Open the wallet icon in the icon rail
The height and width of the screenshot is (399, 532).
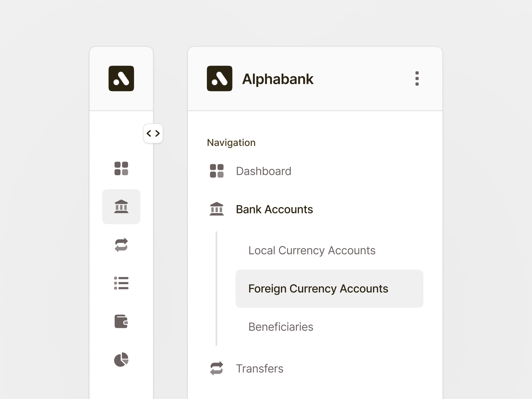pos(121,321)
